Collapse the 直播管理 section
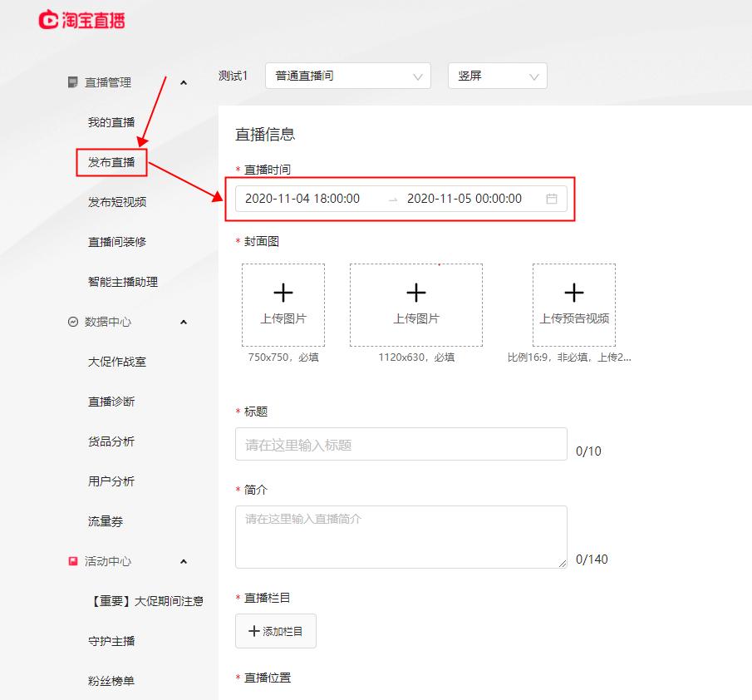The image size is (752, 700). coord(183,82)
